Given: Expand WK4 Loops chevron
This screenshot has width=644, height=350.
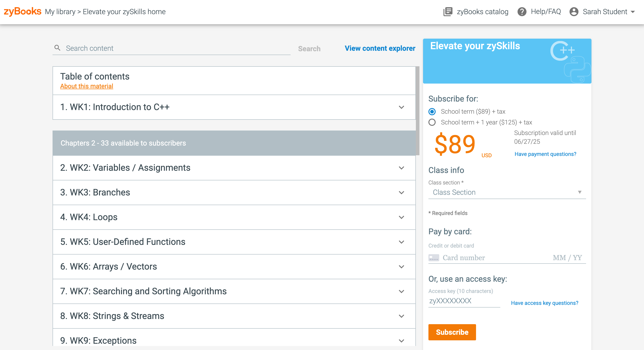Looking at the screenshot, I should [x=401, y=217].
